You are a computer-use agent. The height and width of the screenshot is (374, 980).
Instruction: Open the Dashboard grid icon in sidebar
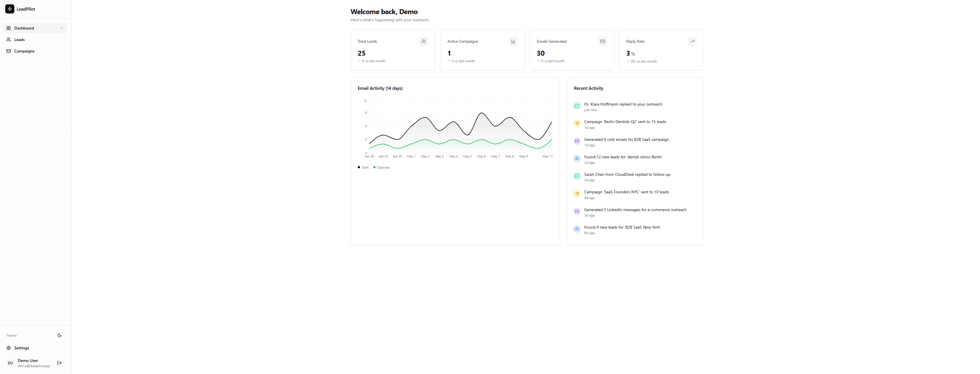coord(9,28)
